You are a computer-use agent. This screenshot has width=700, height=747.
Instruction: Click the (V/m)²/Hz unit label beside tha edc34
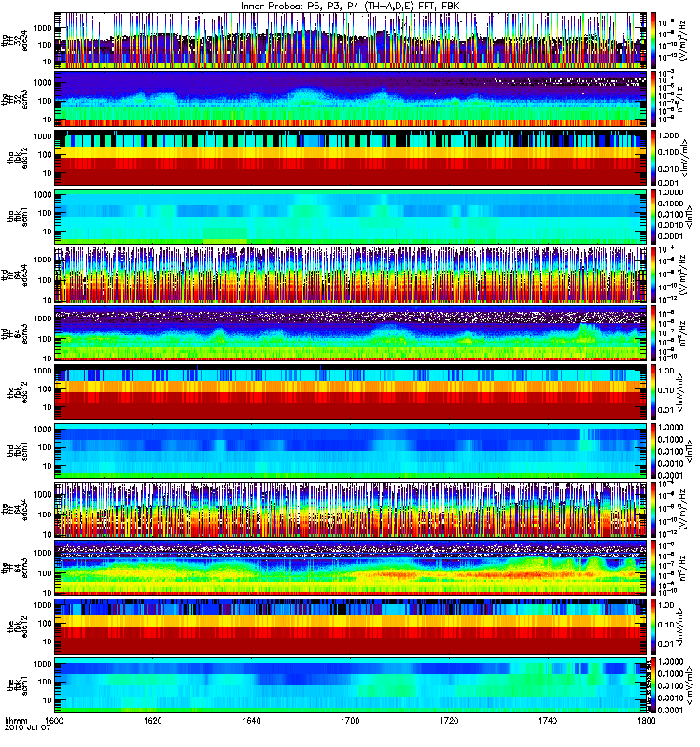[x=682, y=41]
